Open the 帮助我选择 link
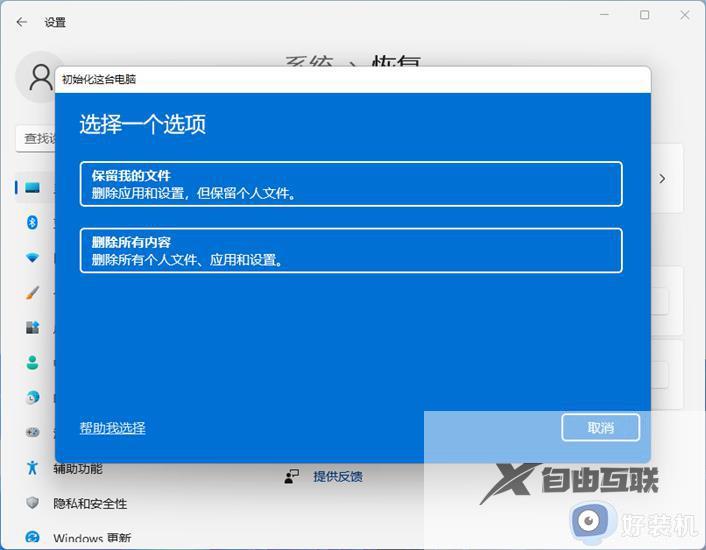Image resolution: width=706 pixels, height=550 pixels. click(113, 428)
